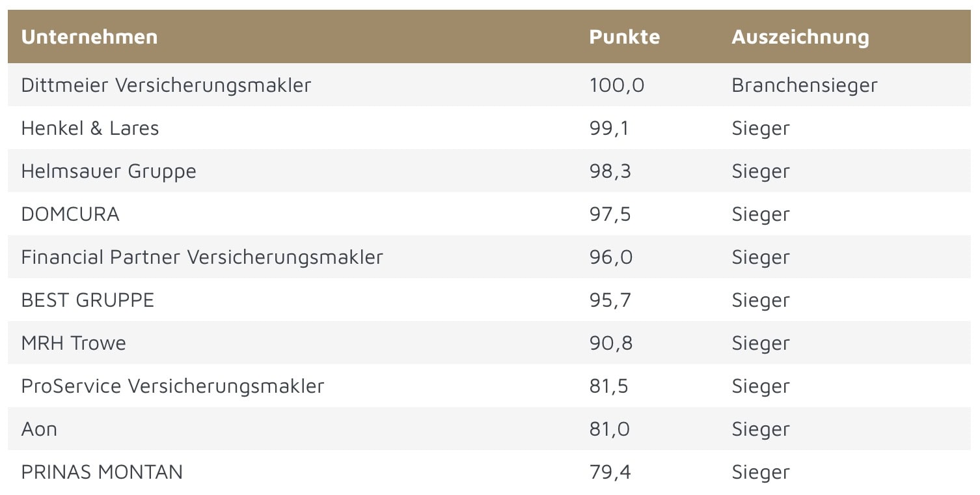Viewport: 980px width, 495px height.
Task: Select the MRH Trowe entry
Action: pos(74,343)
